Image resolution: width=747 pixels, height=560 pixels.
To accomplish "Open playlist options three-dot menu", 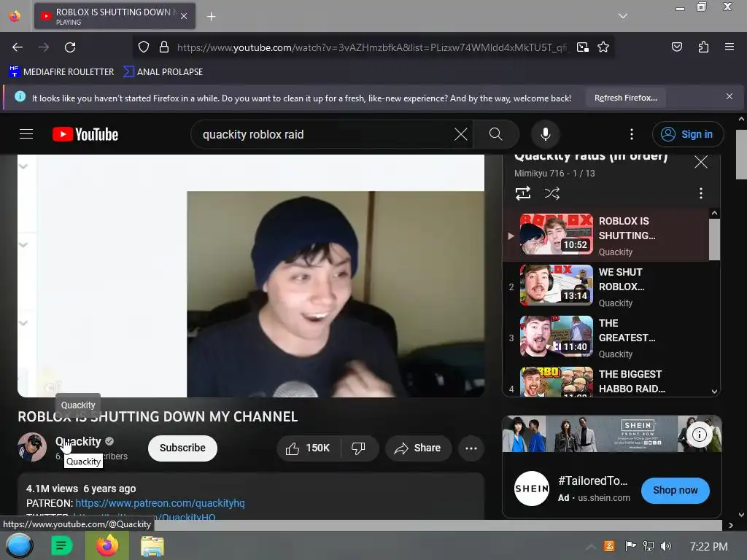I will point(700,193).
